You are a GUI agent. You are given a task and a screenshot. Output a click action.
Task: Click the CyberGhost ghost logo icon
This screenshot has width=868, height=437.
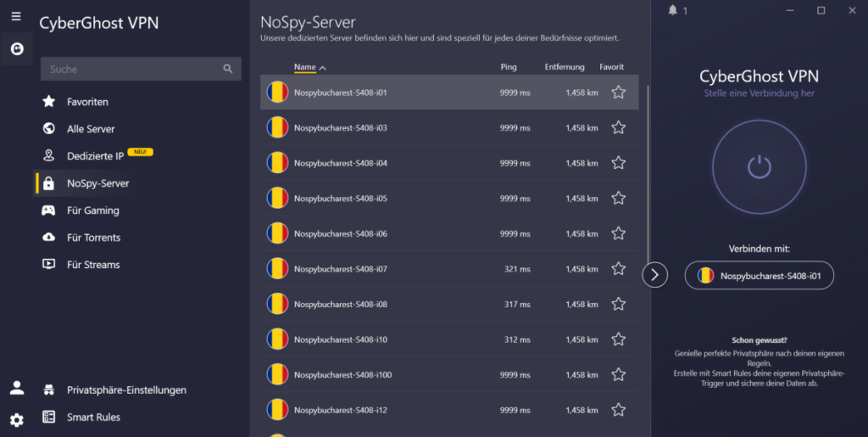tap(16, 49)
